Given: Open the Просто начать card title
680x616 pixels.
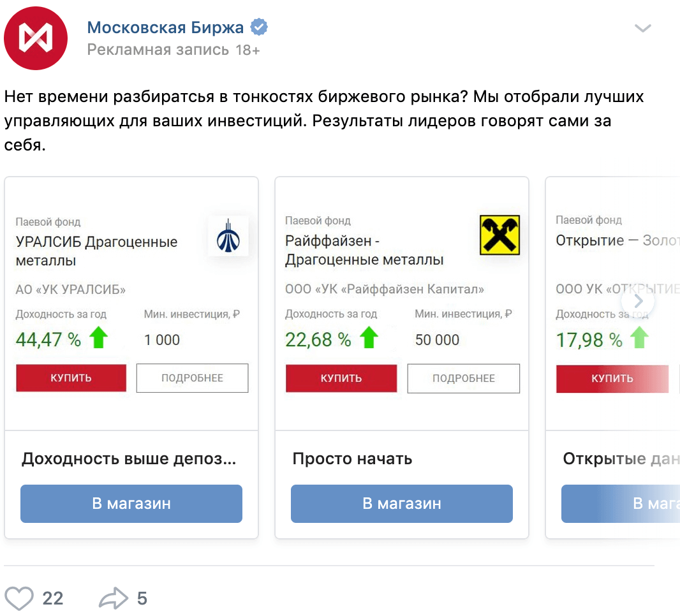Looking at the screenshot, I should pos(352,458).
